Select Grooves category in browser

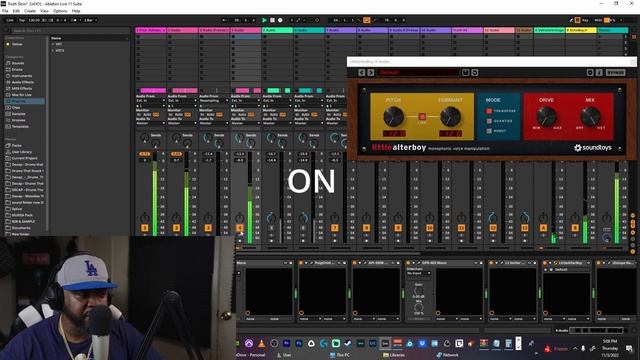(18, 120)
